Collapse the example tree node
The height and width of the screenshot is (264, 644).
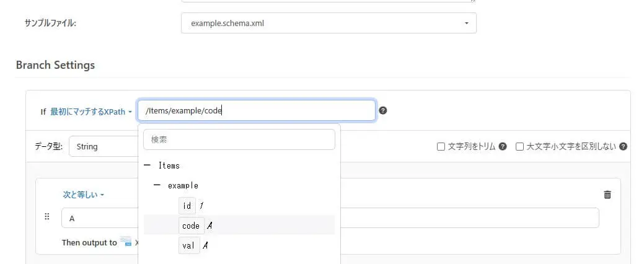click(x=157, y=185)
